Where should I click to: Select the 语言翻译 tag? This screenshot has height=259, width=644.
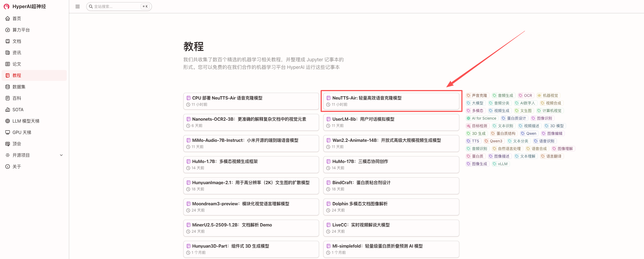pos(552,156)
